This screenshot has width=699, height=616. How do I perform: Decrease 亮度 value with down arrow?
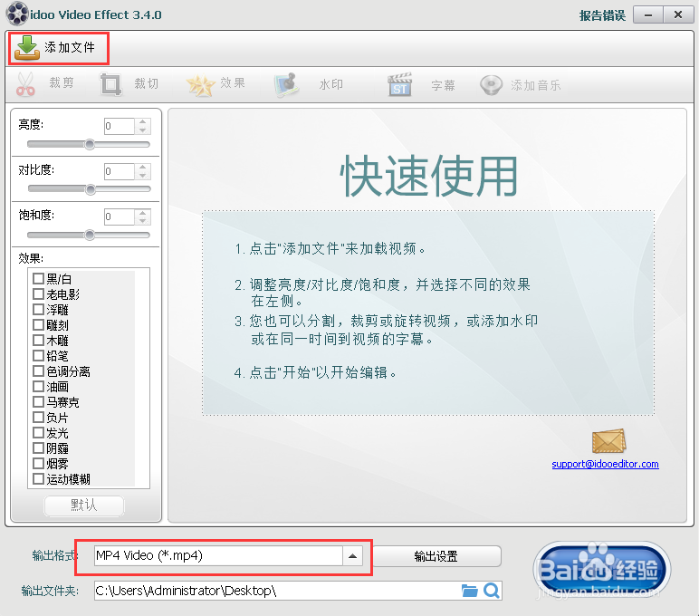tap(143, 130)
